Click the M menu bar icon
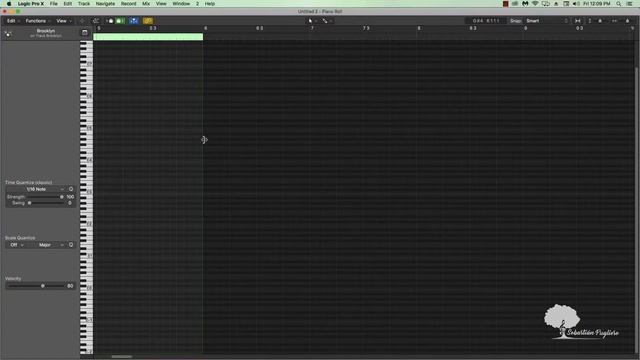Screen dimensions: 640x360 [x=525, y=4]
